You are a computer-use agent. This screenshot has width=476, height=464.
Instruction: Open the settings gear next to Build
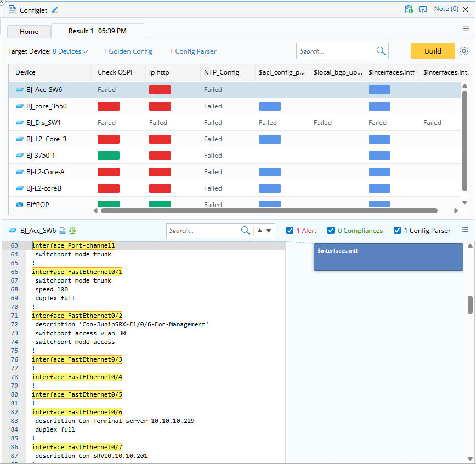pos(464,51)
